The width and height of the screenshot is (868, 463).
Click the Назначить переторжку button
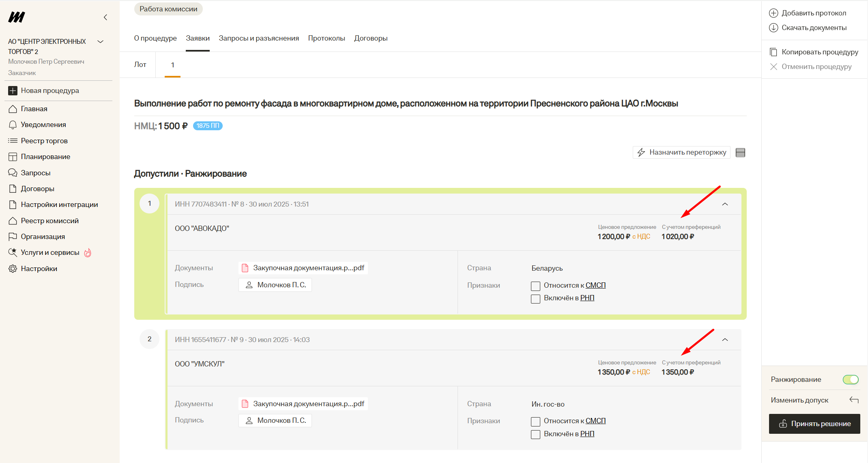[681, 153]
